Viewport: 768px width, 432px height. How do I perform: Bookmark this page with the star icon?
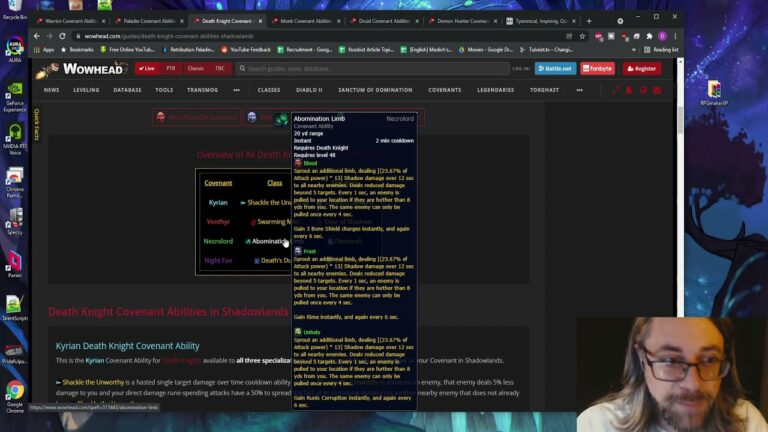click(x=582, y=36)
